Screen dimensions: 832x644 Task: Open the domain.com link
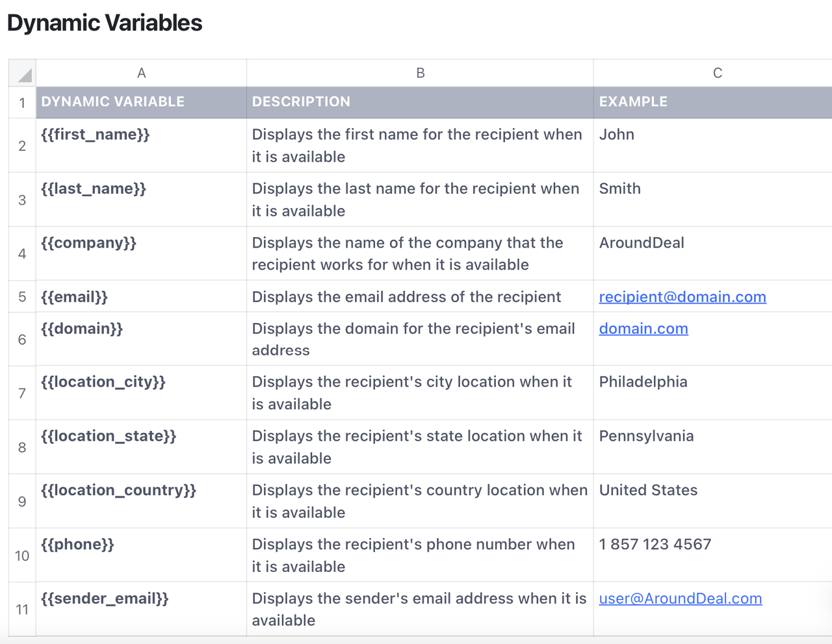coord(643,329)
